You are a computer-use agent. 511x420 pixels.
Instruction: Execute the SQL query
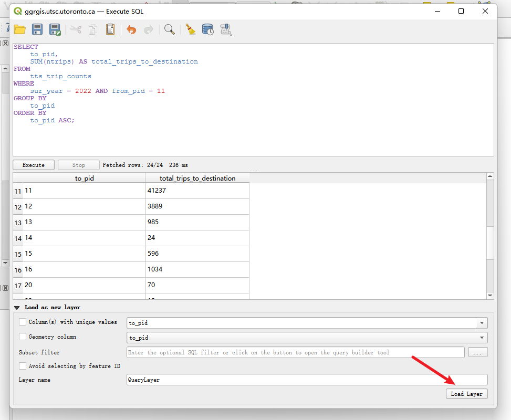[34, 165]
